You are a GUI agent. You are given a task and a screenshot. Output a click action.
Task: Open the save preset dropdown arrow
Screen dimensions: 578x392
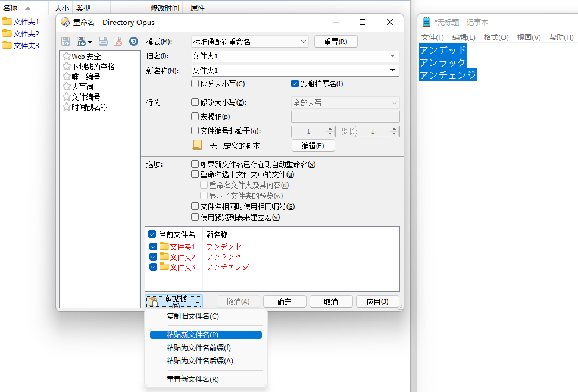click(90, 42)
